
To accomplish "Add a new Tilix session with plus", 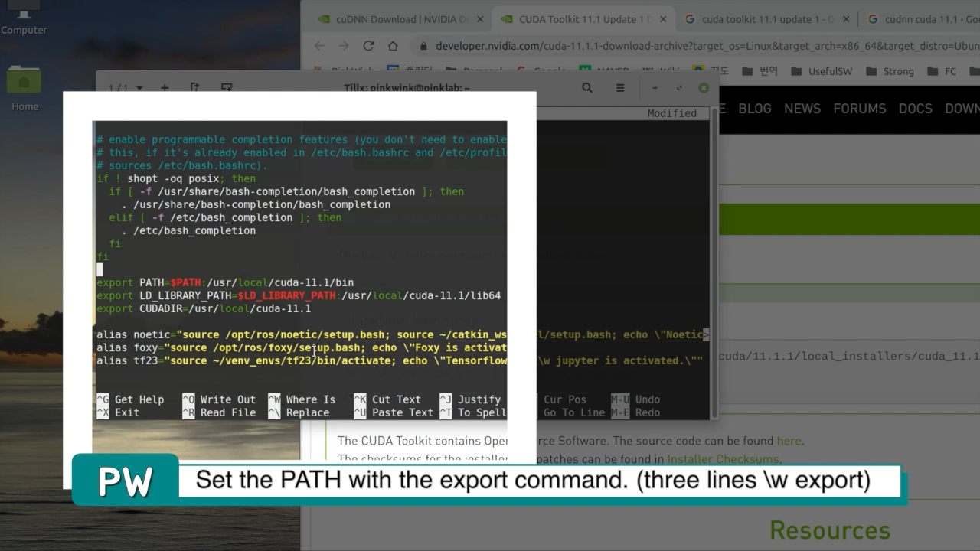I will pyautogui.click(x=165, y=88).
